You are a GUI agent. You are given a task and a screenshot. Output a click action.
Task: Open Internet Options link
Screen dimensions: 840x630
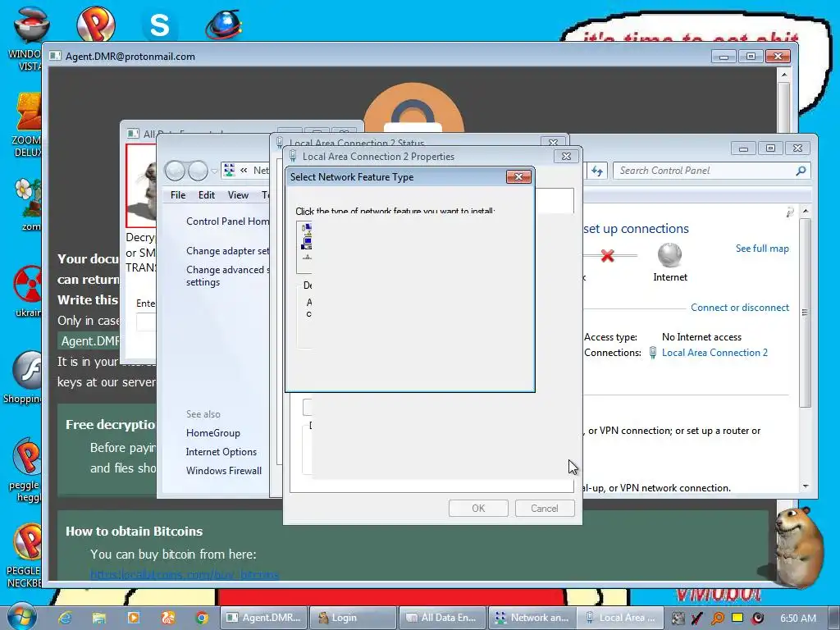(221, 452)
